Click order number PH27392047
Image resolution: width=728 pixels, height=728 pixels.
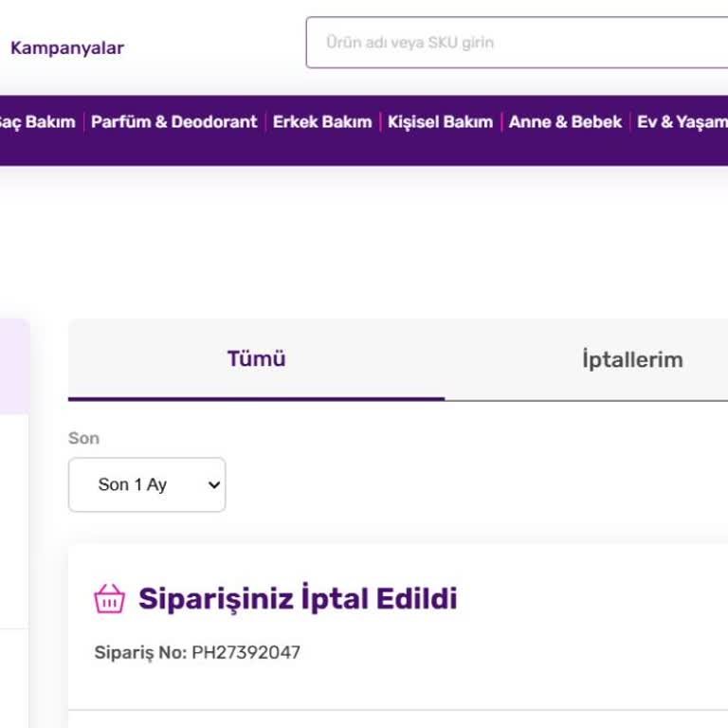246,652
